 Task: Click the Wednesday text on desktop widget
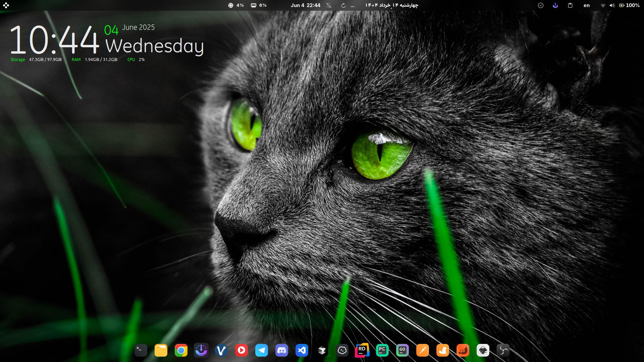[155, 46]
